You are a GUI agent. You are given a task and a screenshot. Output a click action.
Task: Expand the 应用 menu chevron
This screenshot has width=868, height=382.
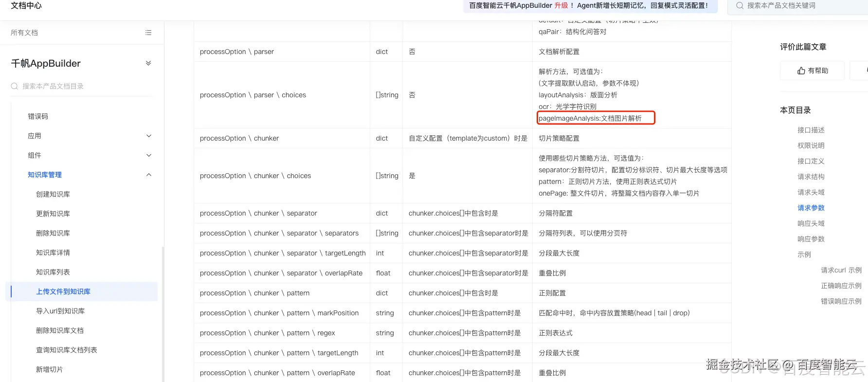[x=149, y=136]
